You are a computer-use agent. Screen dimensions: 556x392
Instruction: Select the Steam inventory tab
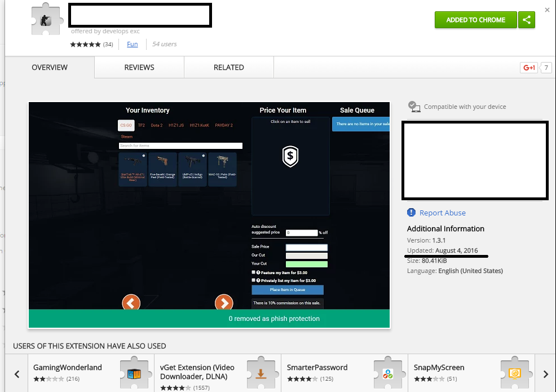click(126, 136)
